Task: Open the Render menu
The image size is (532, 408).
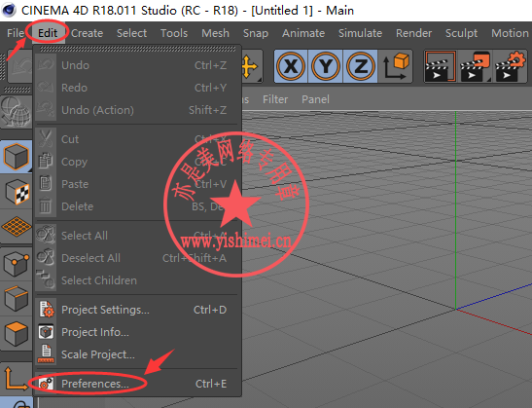Action: [413, 33]
